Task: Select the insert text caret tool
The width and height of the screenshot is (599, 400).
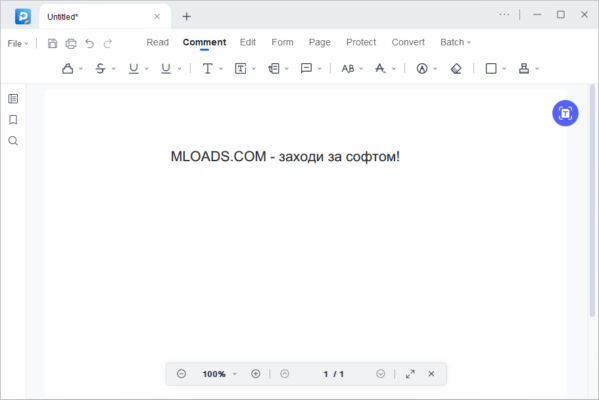Action: pyautogui.click(x=380, y=68)
